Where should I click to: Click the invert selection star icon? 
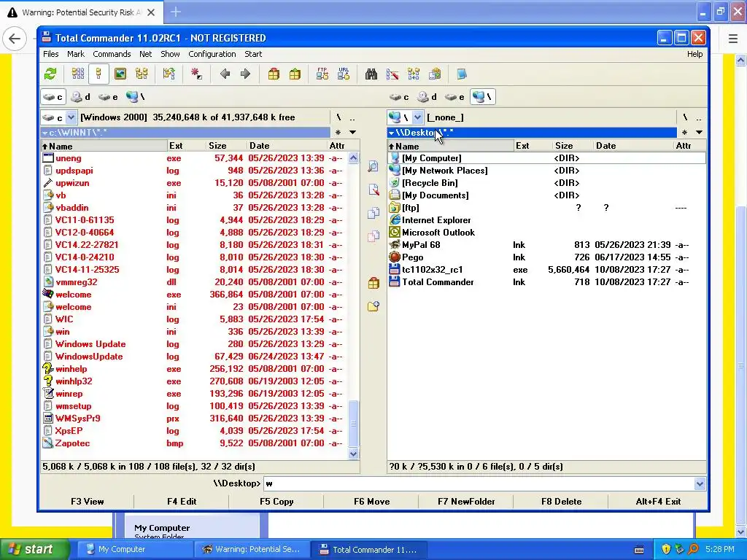point(196,74)
